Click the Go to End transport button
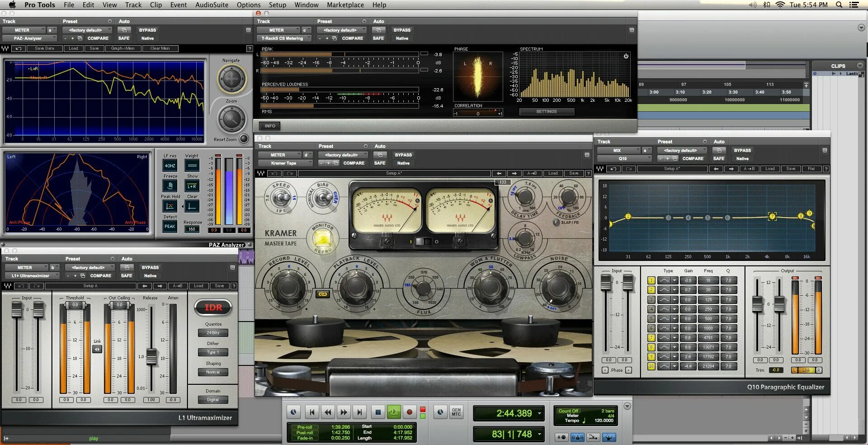The height and width of the screenshot is (445, 868). coord(359,412)
